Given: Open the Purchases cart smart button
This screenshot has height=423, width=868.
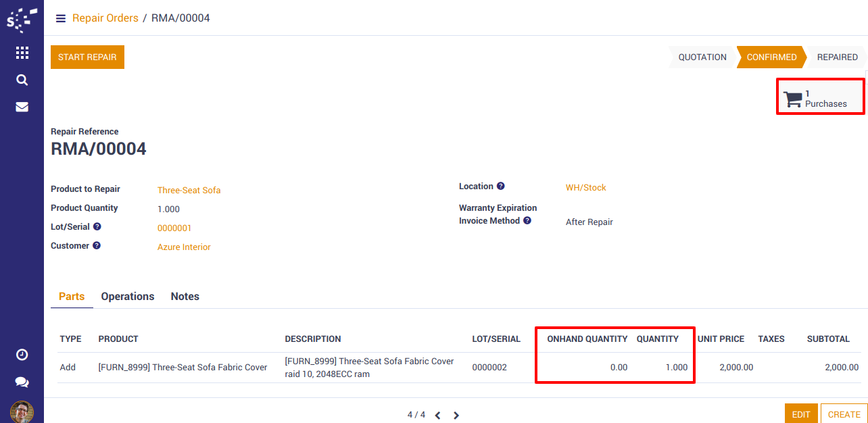Looking at the screenshot, I should pos(820,97).
